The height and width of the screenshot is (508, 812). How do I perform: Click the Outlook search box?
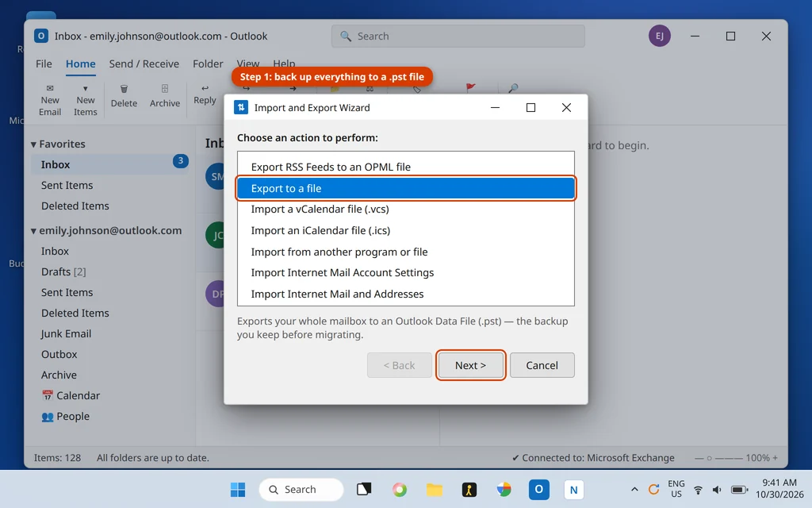point(458,36)
